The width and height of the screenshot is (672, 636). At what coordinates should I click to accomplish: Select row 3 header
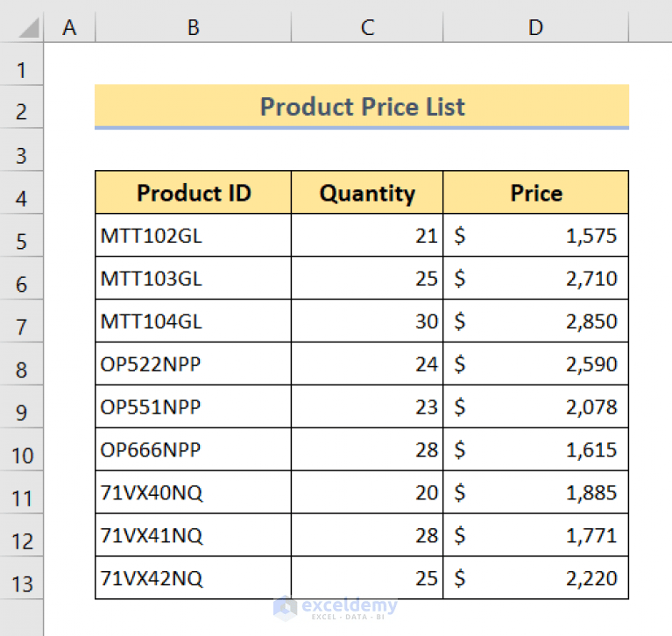[x=21, y=150]
